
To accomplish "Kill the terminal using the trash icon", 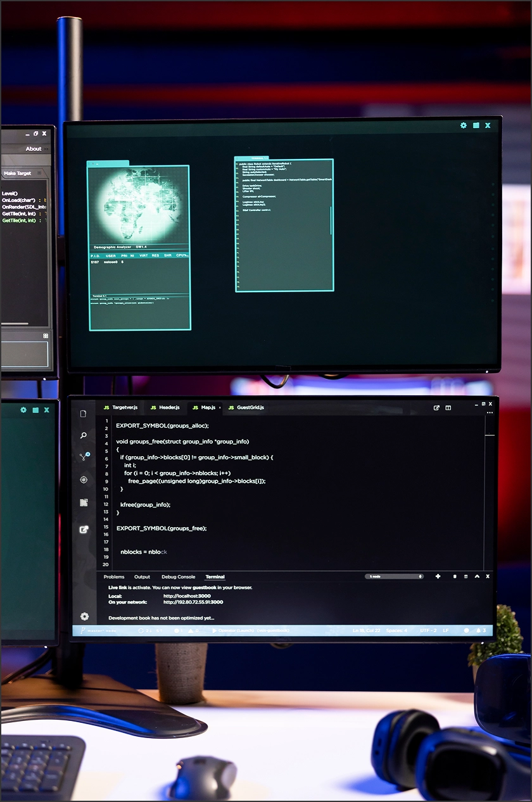I will click(x=455, y=576).
